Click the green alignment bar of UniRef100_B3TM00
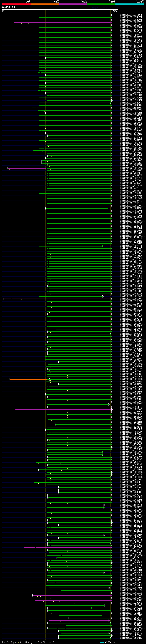 tap(75, 32)
